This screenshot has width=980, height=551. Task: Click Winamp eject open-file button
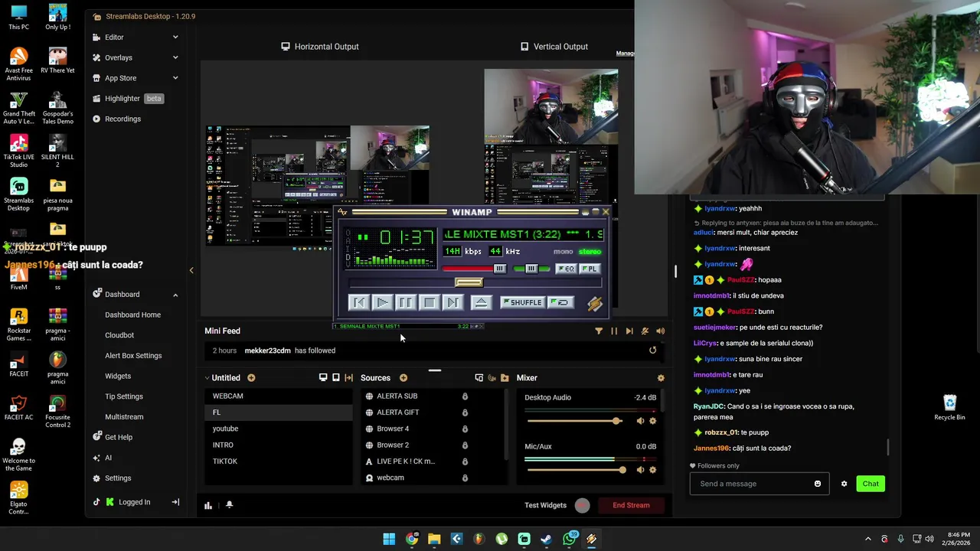[x=481, y=303]
